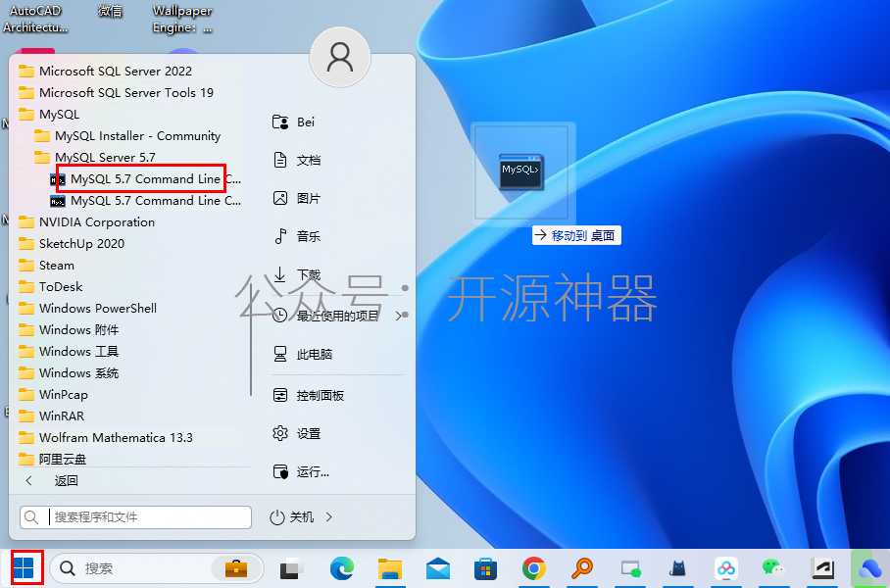Launch Google Chrome from the taskbar
The height and width of the screenshot is (588, 890).
point(533,568)
